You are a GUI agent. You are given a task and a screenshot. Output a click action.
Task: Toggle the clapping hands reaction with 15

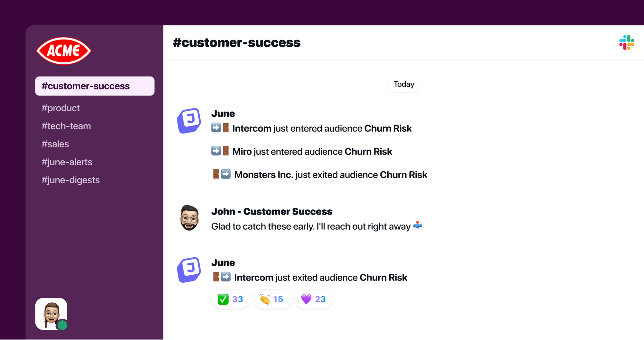pos(272,299)
